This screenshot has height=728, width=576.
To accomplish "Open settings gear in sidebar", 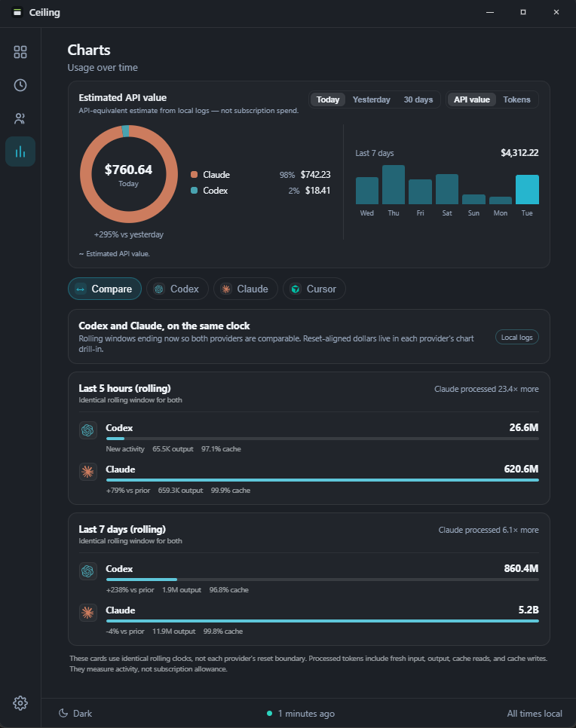I will point(20,703).
